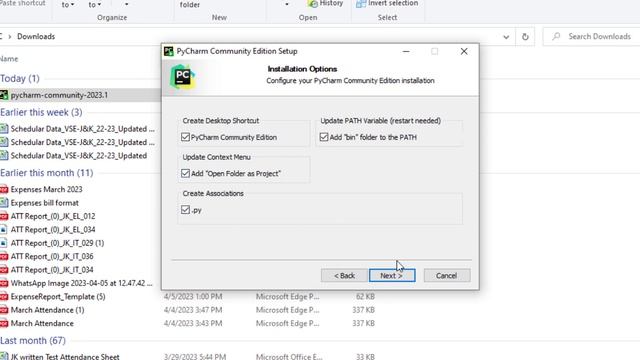
Task: Select ATT Report_(0)_JK_EL_034 file
Action: [53, 230]
